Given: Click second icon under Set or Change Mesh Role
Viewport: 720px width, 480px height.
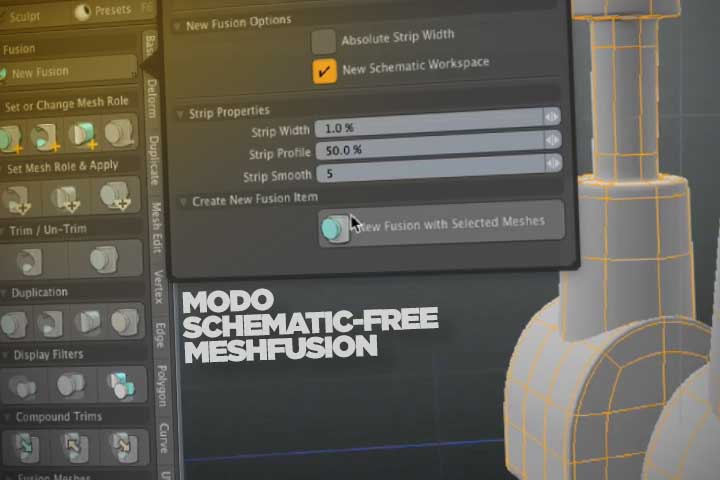Looking at the screenshot, I should (45, 136).
